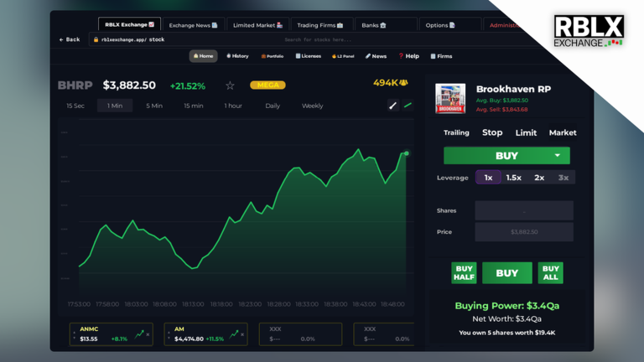Click the latest price point on chart

point(407,153)
